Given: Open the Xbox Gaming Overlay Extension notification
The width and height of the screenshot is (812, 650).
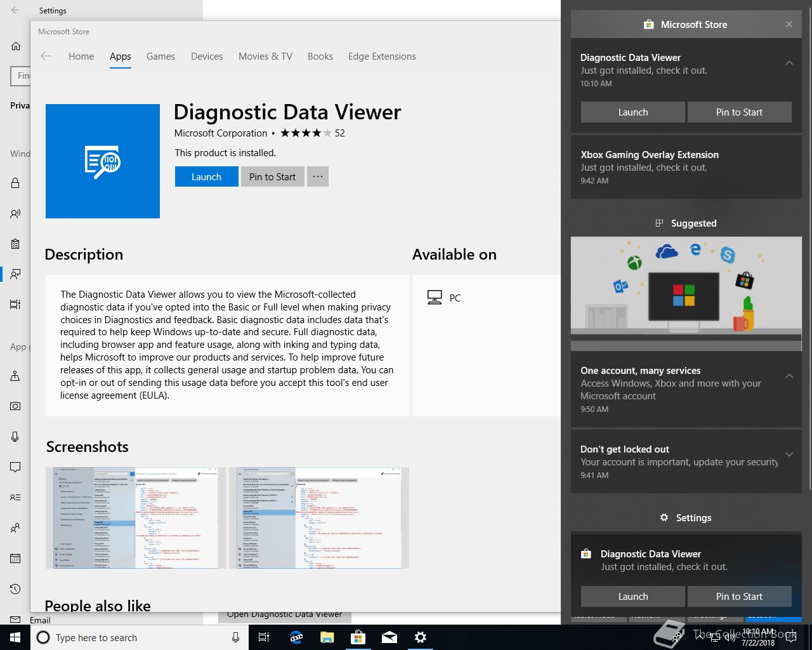Looking at the screenshot, I should (686, 167).
